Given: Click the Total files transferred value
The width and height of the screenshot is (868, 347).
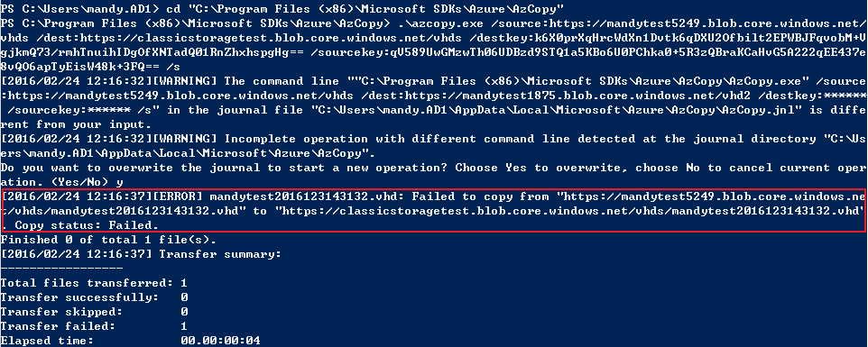Looking at the screenshot, I should (184, 283).
